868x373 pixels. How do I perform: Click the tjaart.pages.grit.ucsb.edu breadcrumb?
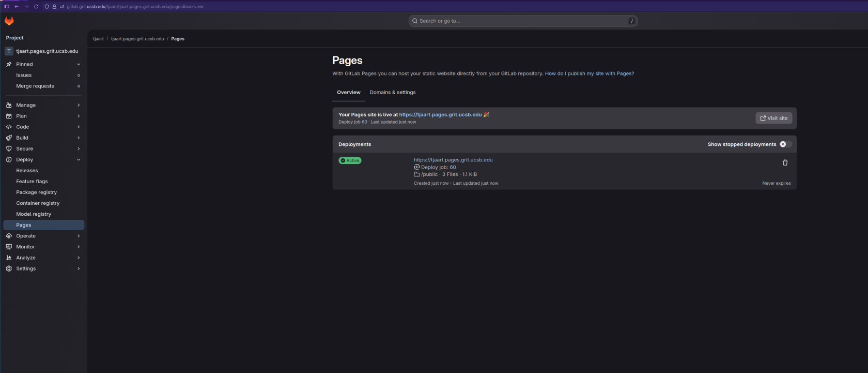pos(137,39)
